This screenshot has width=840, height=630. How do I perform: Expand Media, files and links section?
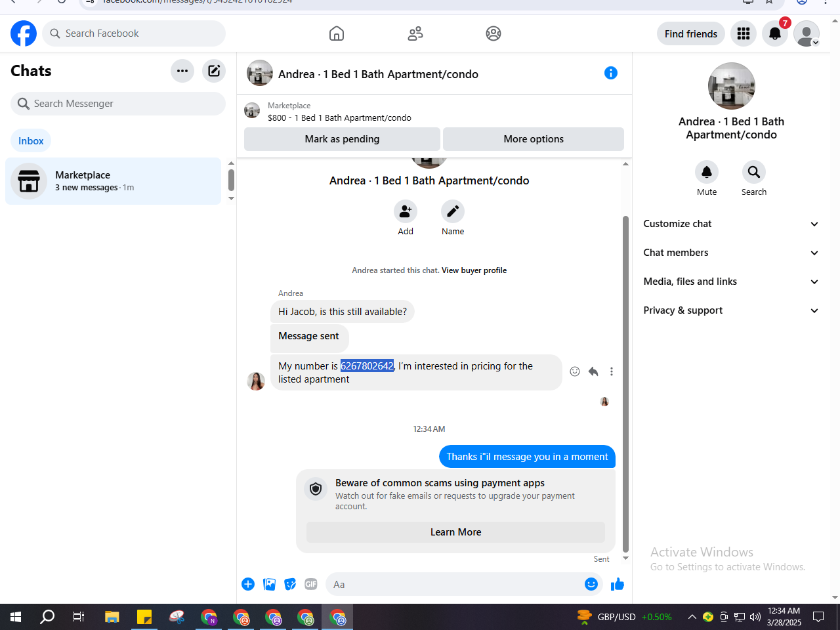731,282
